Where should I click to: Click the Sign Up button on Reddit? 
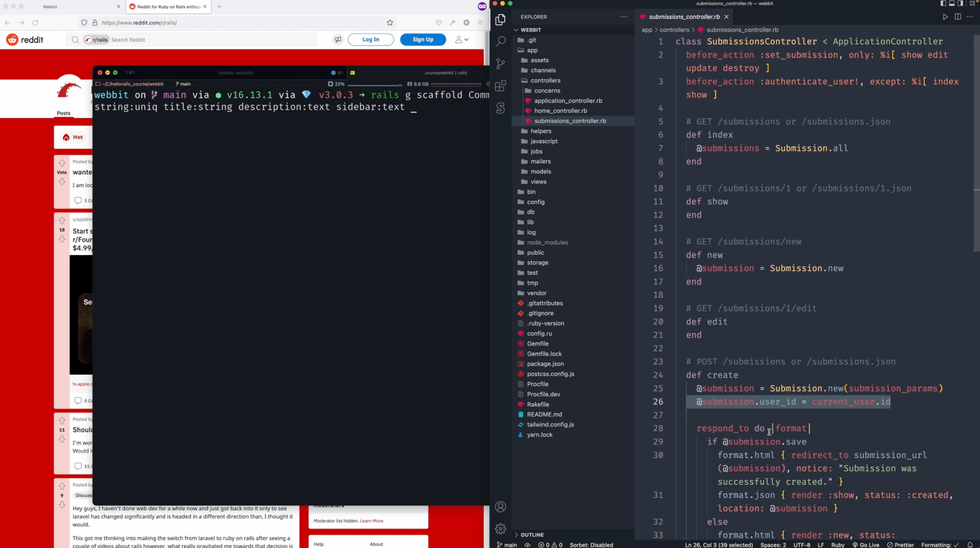(423, 40)
